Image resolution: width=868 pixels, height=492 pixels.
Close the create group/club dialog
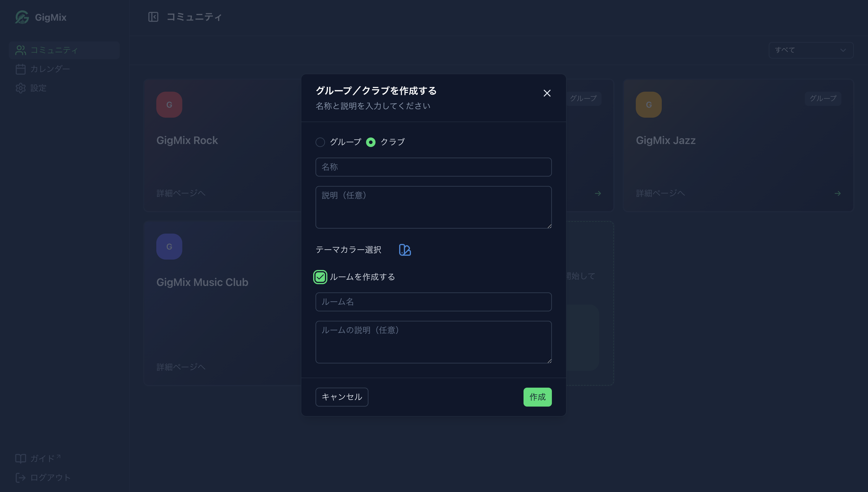click(x=547, y=93)
